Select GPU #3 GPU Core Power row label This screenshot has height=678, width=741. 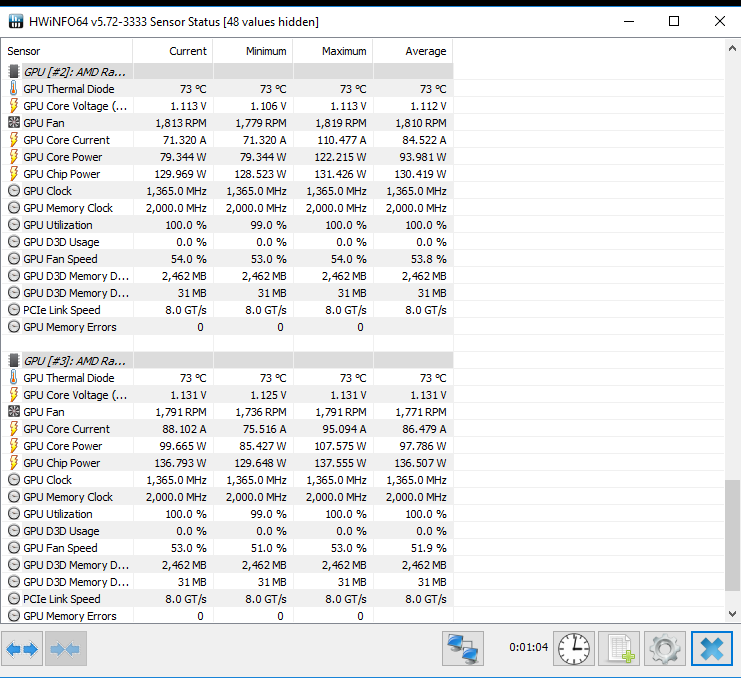tap(63, 446)
